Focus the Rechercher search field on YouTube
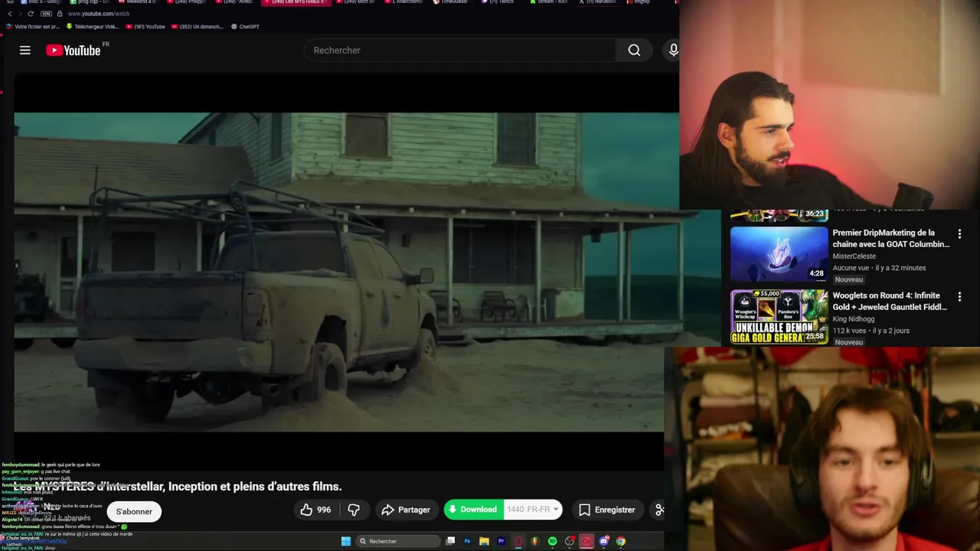The height and width of the screenshot is (551, 980). (x=460, y=51)
